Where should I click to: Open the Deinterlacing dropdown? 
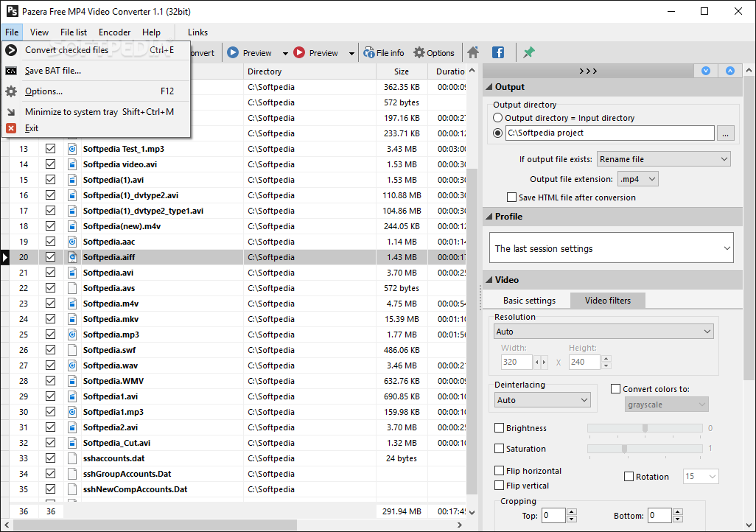[x=542, y=400]
